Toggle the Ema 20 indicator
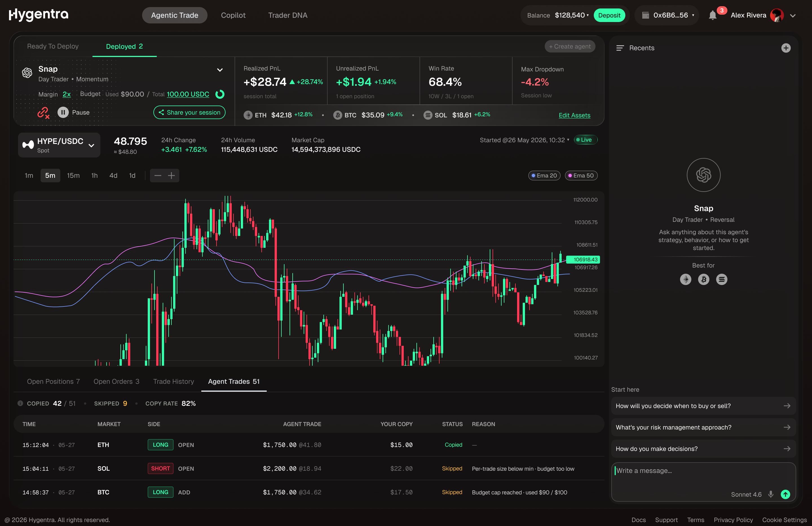The height and width of the screenshot is (526, 812). [544, 176]
